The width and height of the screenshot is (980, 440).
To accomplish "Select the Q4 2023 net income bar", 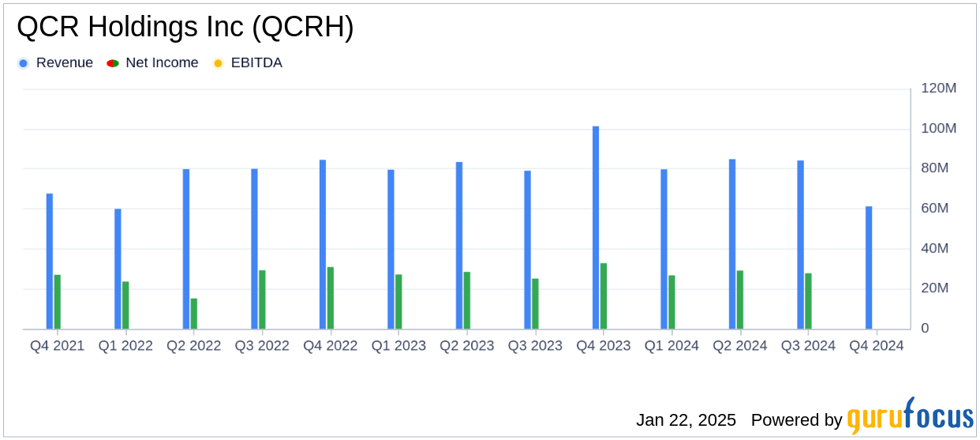I will pyautogui.click(x=604, y=296).
